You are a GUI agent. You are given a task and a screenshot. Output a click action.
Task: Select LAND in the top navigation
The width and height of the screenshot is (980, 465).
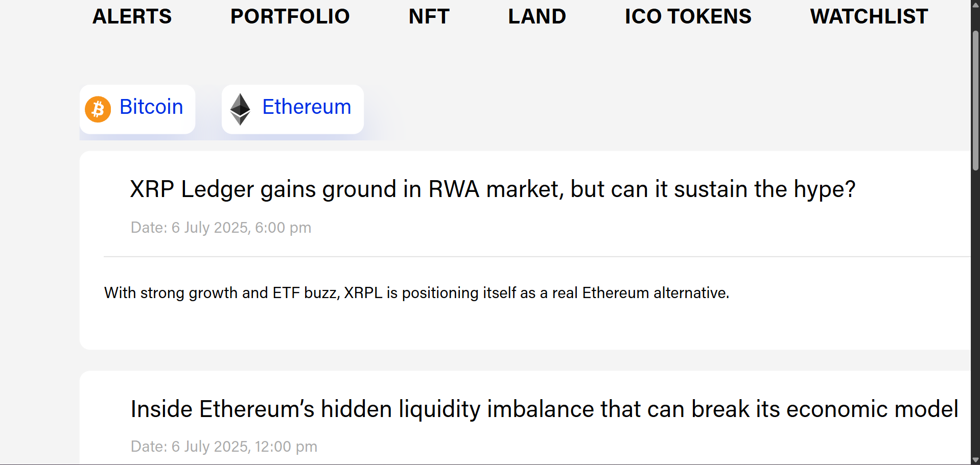[x=536, y=16]
